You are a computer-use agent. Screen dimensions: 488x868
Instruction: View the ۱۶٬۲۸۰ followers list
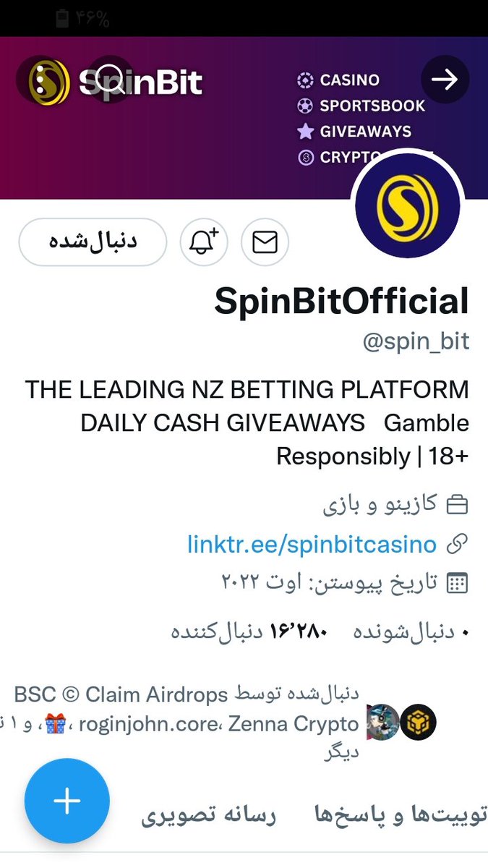tap(249, 631)
